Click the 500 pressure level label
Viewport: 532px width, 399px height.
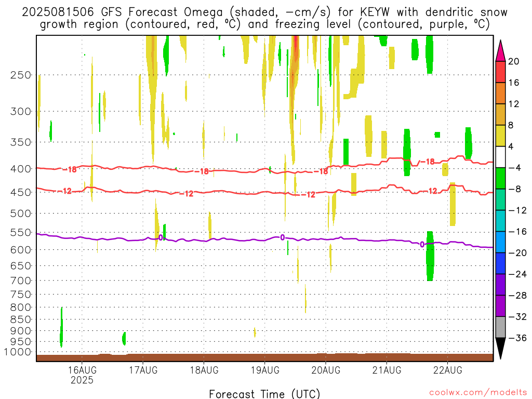coord(21,214)
